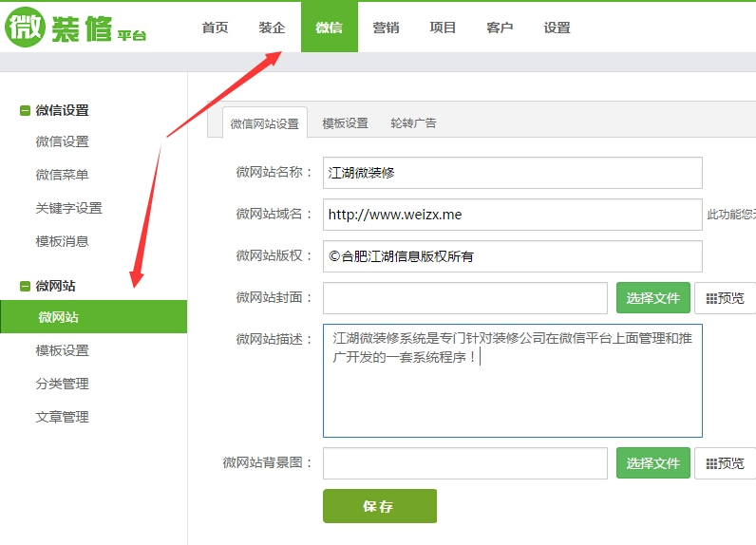Open the 营销 top menu
Screen dimensions: 756x545
click(x=387, y=28)
